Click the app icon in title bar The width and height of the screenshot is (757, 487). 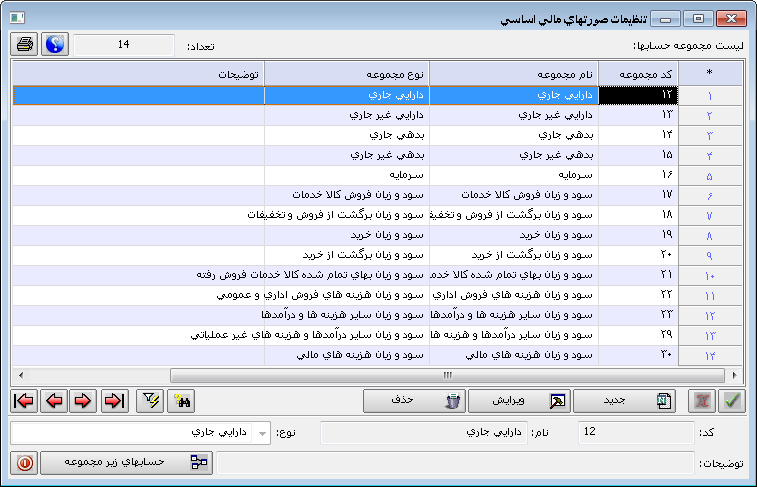click(17, 18)
